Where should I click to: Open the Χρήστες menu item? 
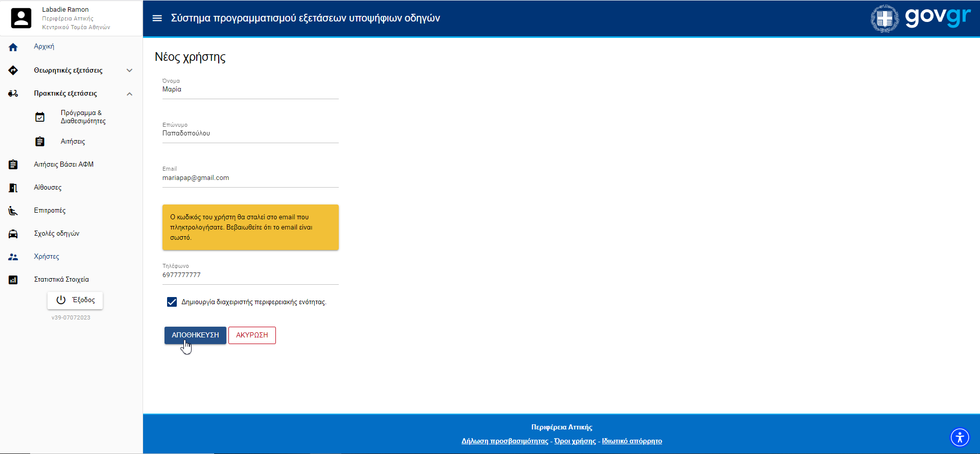click(46, 257)
